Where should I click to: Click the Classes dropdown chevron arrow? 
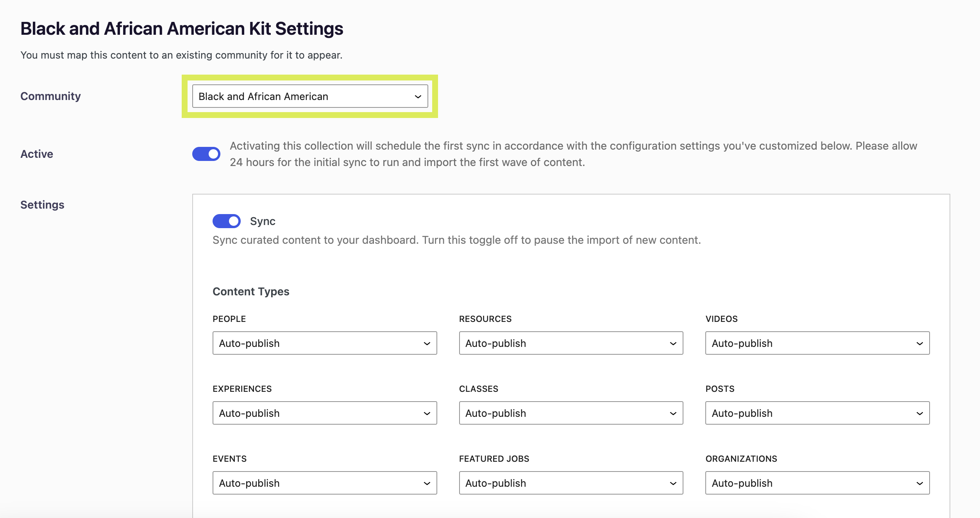pyautogui.click(x=673, y=413)
